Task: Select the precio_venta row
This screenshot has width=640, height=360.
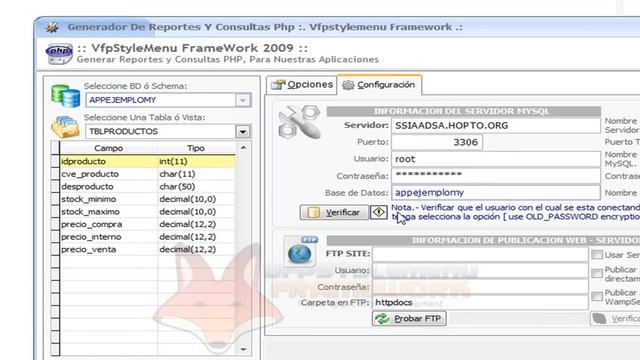Action: click(147, 249)
